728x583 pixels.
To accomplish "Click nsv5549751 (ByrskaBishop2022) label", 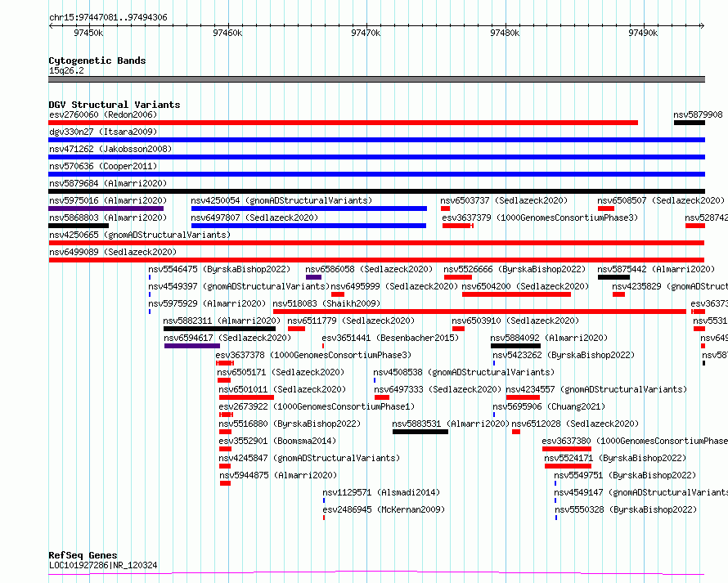I will click(625, 475).
